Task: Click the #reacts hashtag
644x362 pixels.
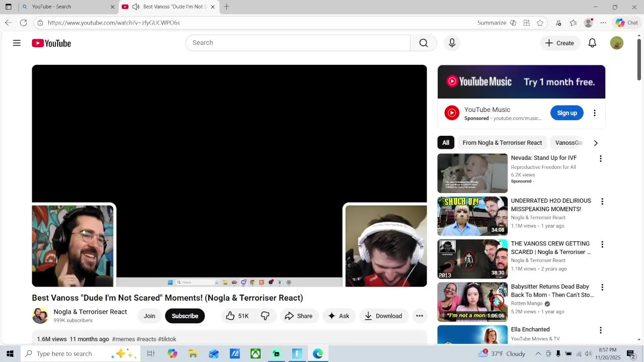Action: pos(146,339)
